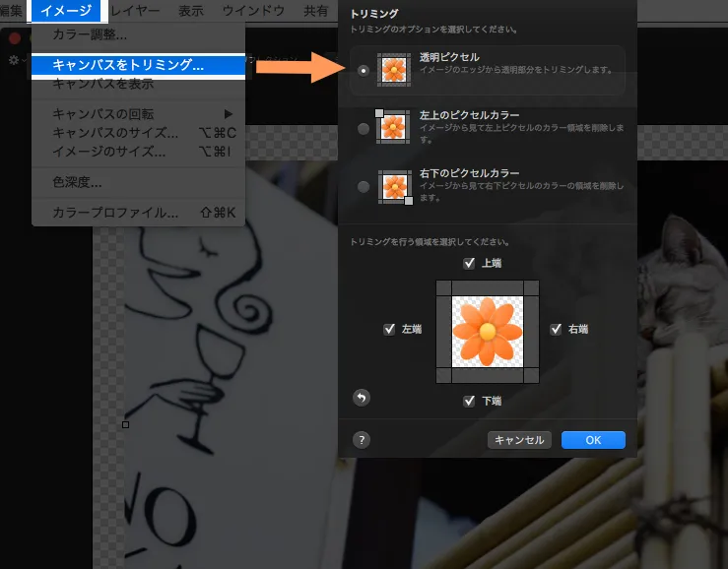
Task: Confirm trimming with the OK button
Action: pyautogui.click(x=593, y=440)
